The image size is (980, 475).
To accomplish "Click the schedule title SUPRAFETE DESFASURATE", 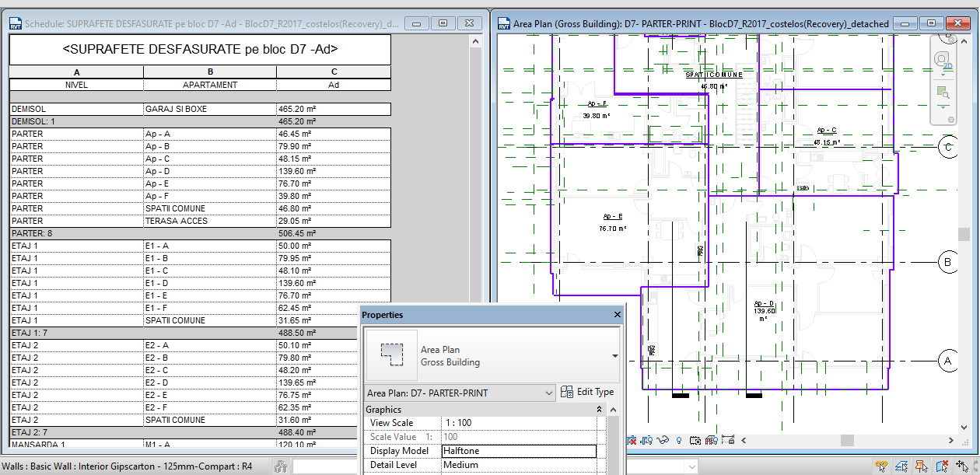I will [200, 50].
